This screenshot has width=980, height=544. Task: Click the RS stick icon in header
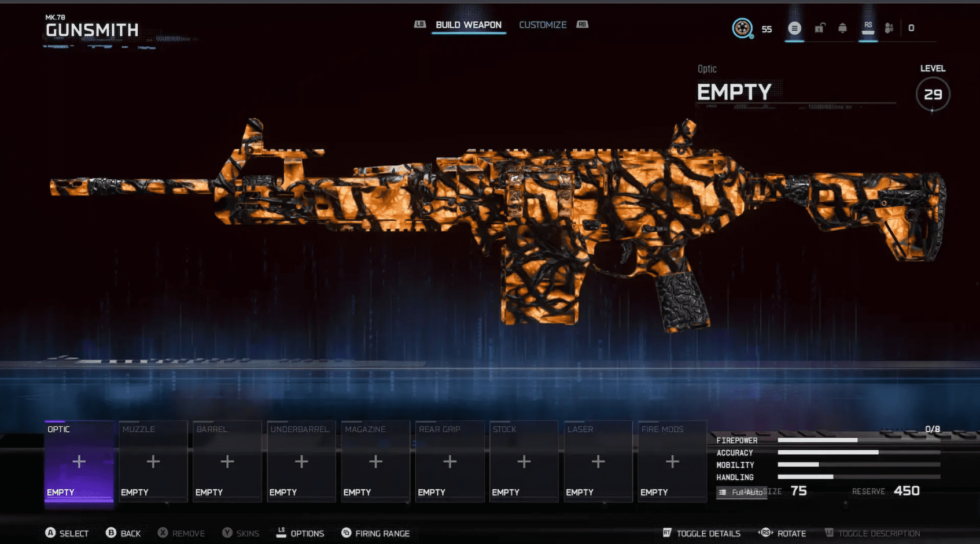(x=868, y=28)
